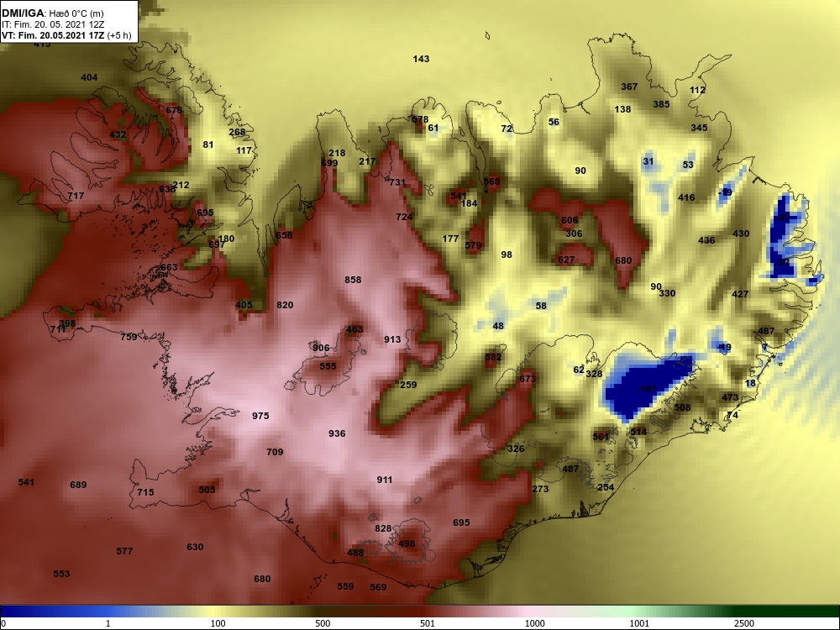Click the legend label '100'
Image resolution: width=840 pixels, height=630 pixels.
tap(218, 623)
